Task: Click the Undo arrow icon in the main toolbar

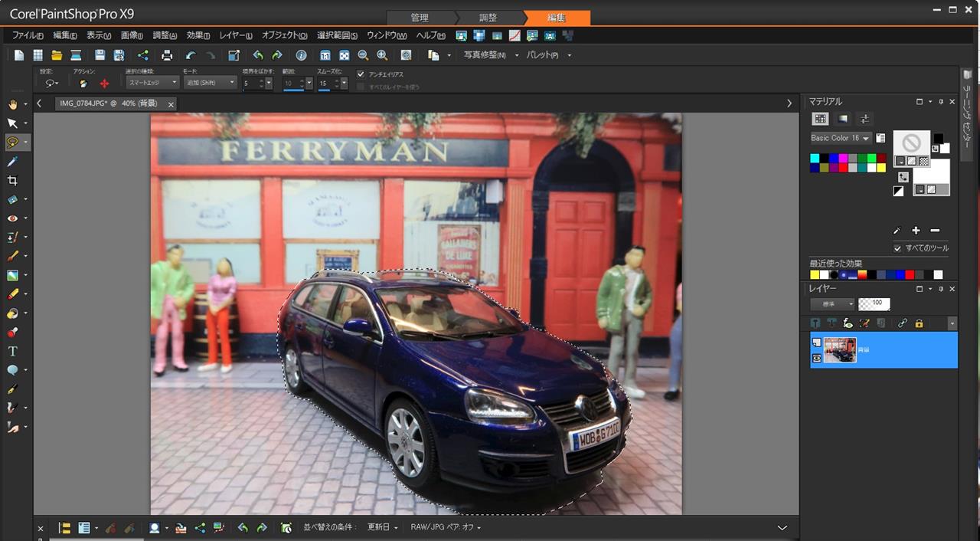Action: tap(191, 55)
